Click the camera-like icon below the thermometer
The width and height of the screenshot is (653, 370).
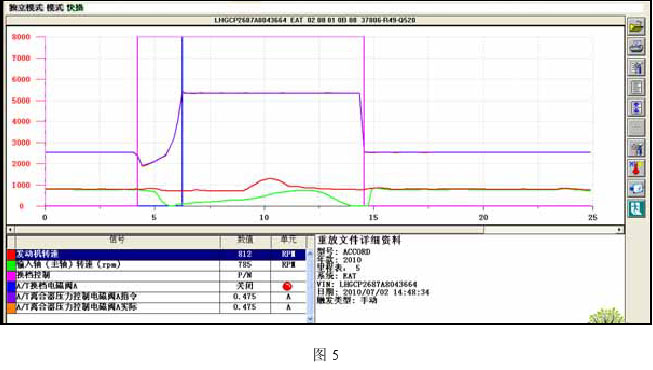coord(636,188)
